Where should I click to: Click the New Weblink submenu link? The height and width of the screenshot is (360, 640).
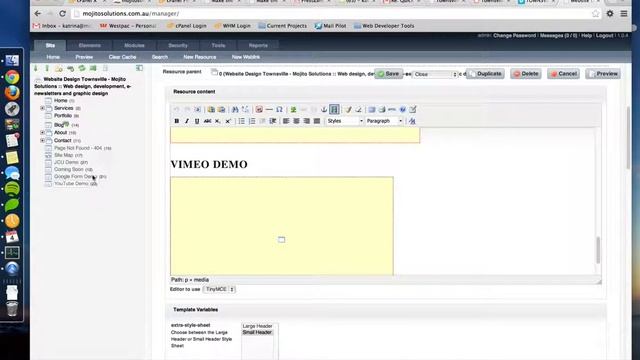(246, 57)
